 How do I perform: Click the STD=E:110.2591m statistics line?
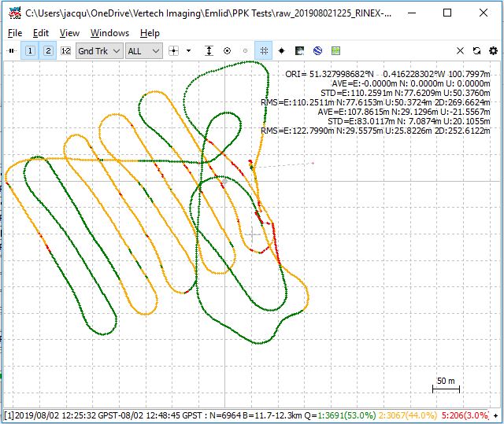pos(405,93)
